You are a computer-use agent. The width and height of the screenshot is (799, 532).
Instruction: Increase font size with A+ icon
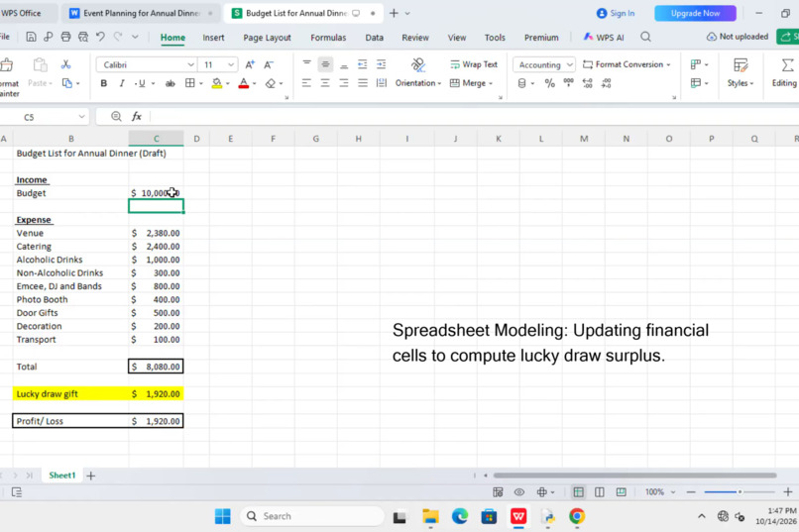tap(250, 64)
